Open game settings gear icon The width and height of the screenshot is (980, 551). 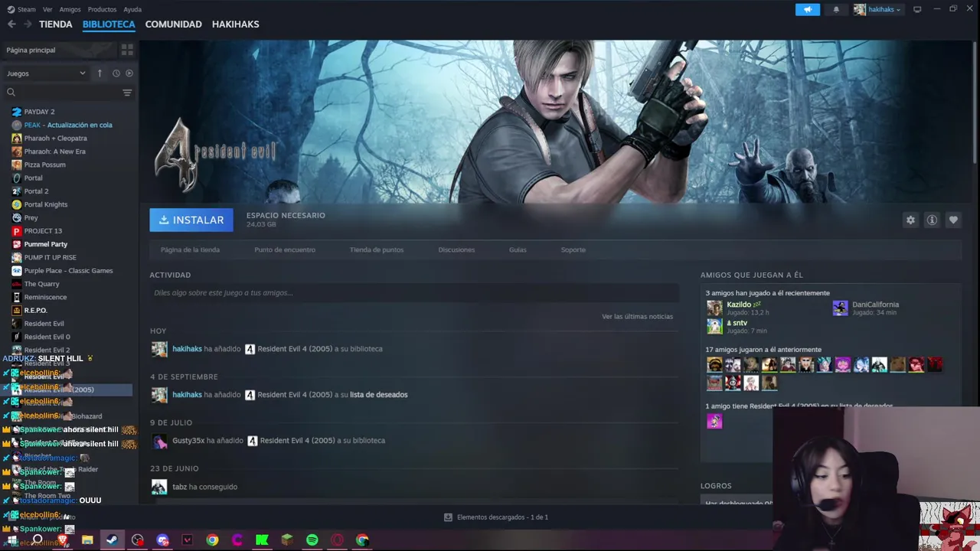click(910, 220)
